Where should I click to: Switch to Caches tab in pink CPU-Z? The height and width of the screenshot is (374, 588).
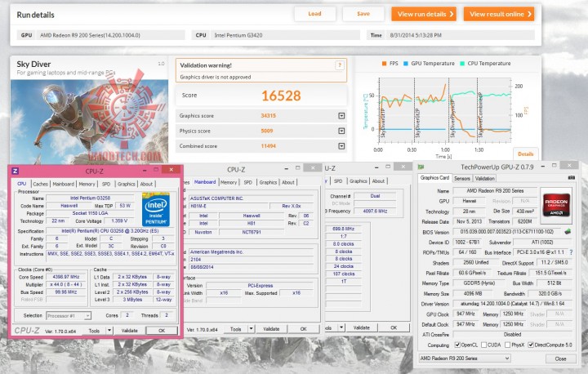click(41, 184)
